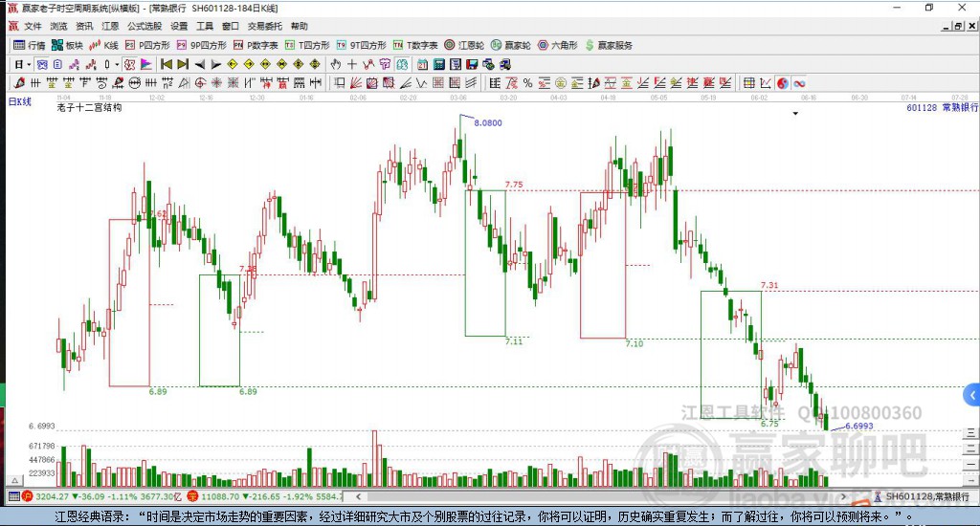Open the 板块 sector view
The width and height of the screenshot is (980, 526).
(x=68, y=45)
